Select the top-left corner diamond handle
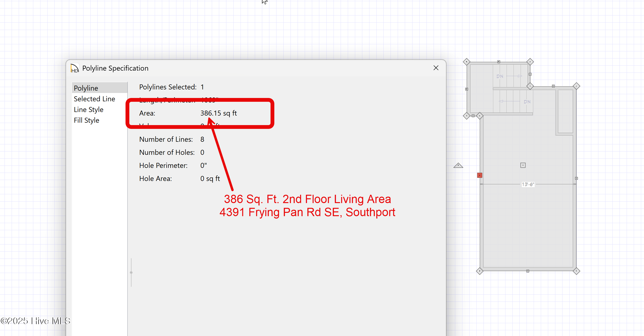 [466, 62]
